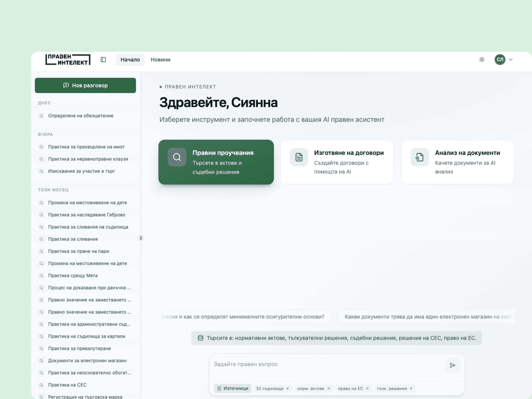The image size is (532, 399).
Task: Remove the норм. актове filter chip
Action: click(328, 388)
